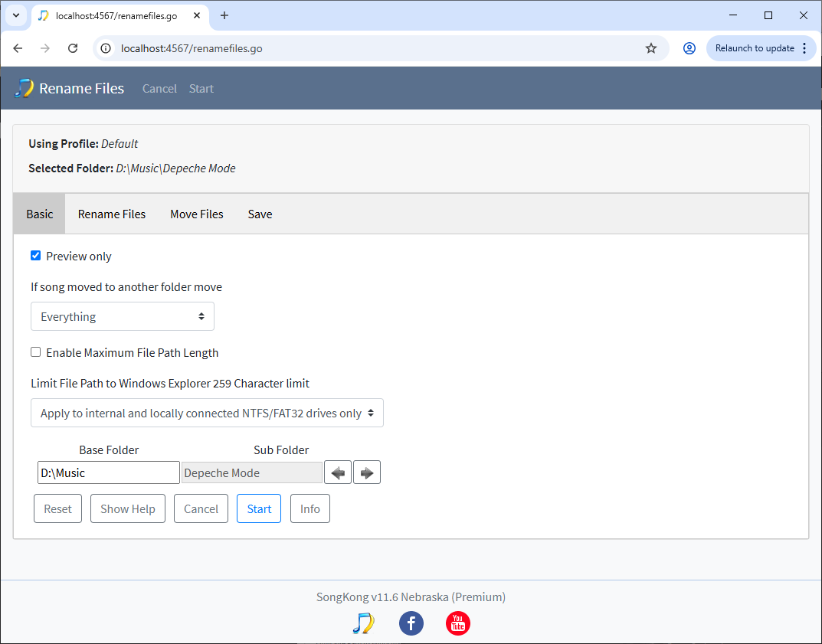
Task: Switch to the Rename Files tab
Action: (112, 214)
